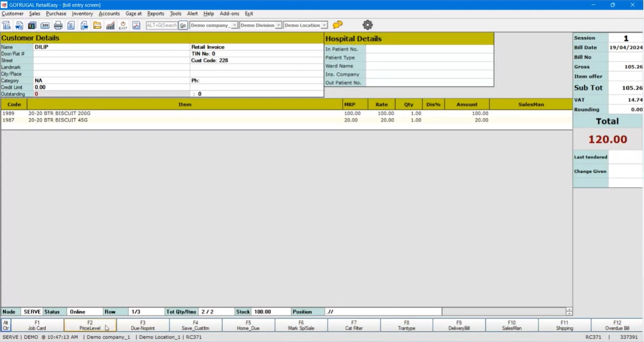Click item code 1989

(8, 113)
